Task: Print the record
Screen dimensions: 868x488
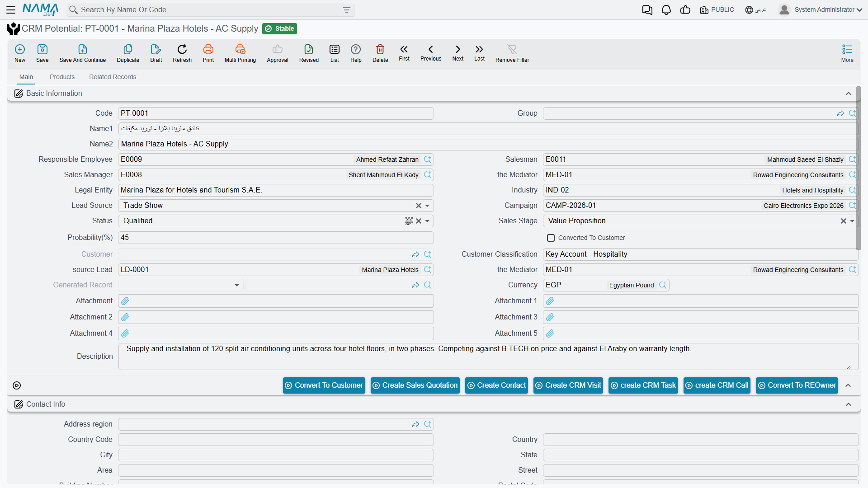Action: tap(208, 53)
